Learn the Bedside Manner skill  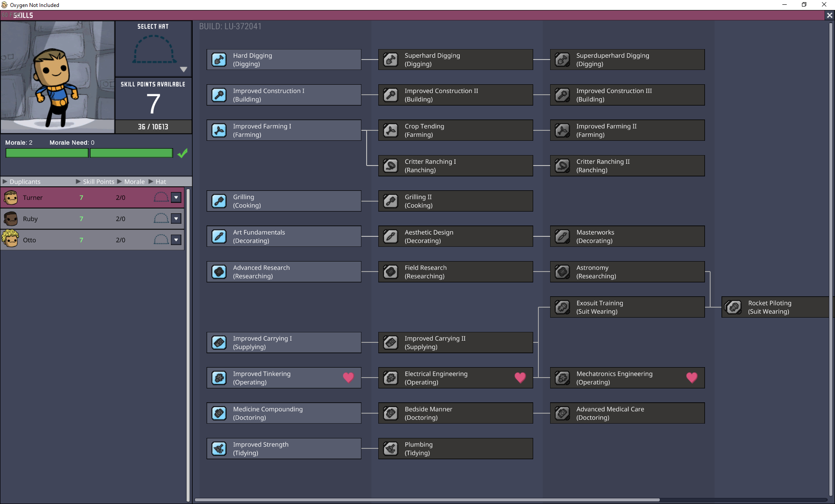click(455, 413)
